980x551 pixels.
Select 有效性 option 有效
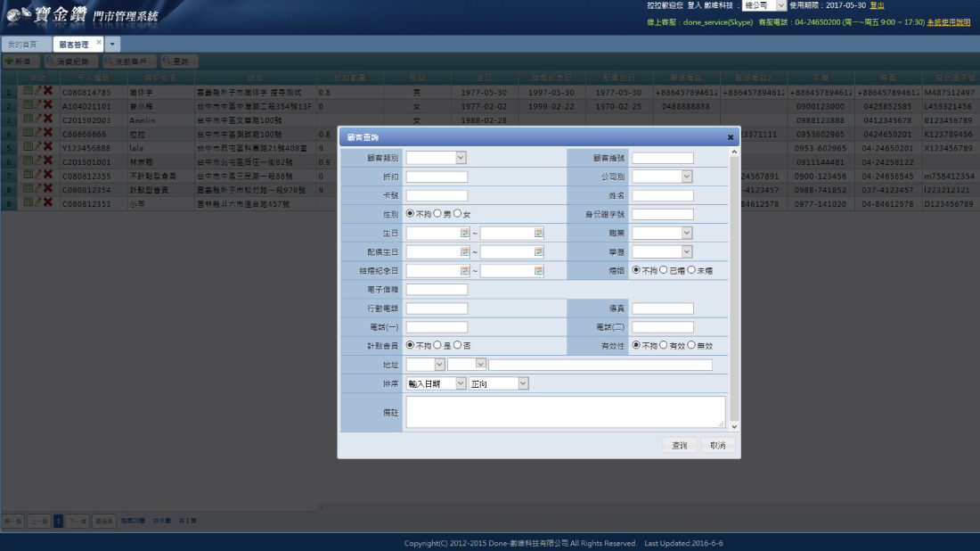pos(664,345)
